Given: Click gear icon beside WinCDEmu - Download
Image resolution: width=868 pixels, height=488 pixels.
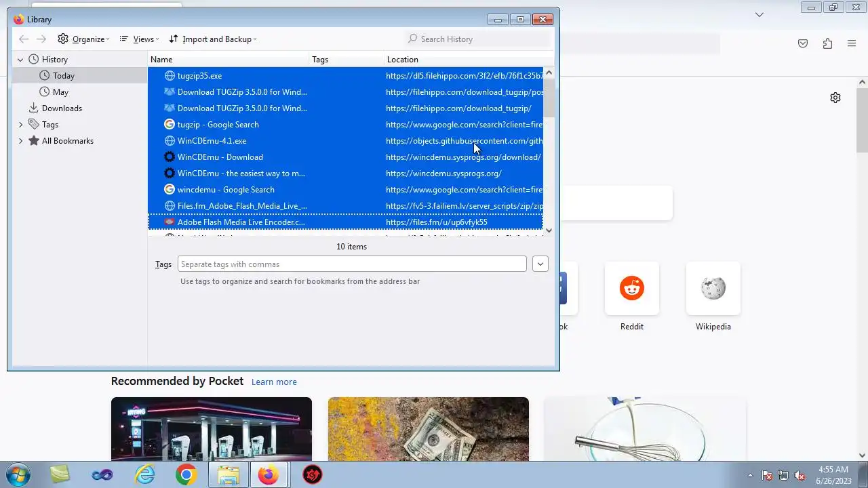Looking at the screenshot, I should (170, 157).
